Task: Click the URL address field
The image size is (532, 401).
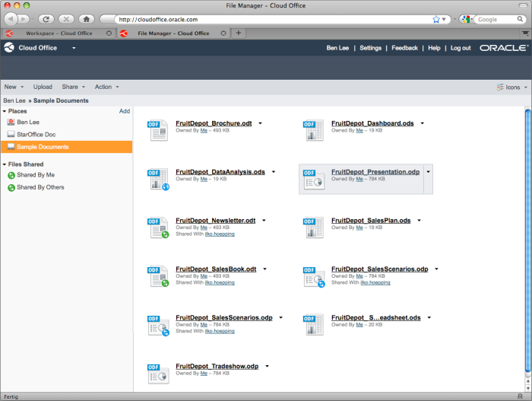Action: tap(274, 19)
